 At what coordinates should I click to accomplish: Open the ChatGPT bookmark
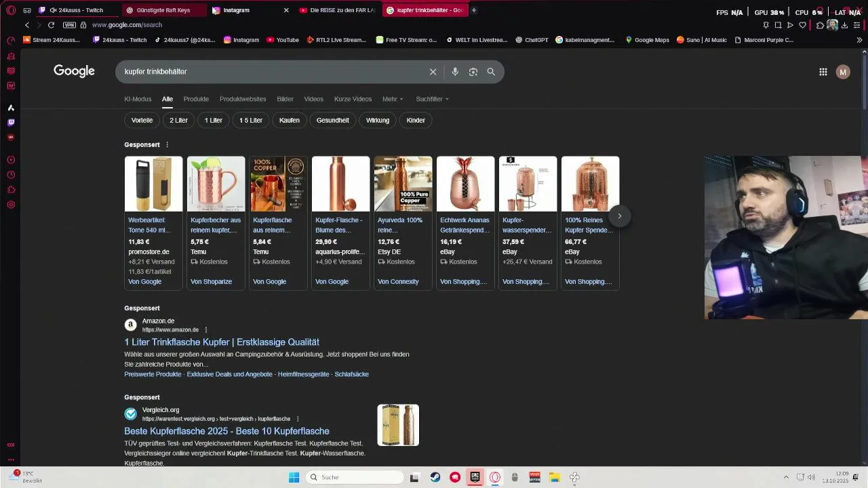532,40
